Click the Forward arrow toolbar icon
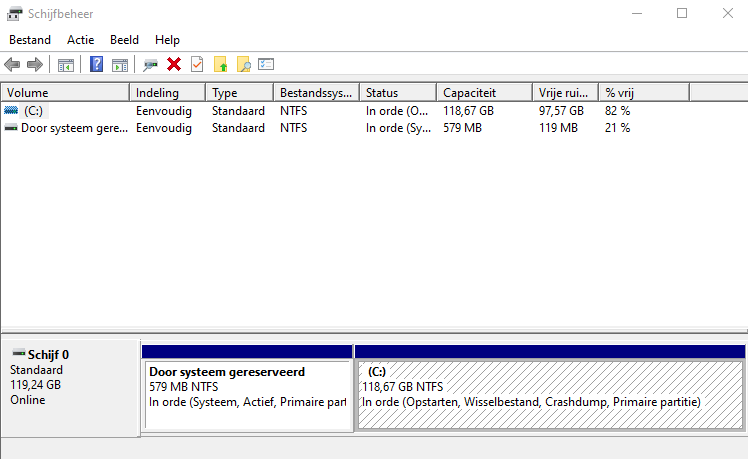The image size is (748, 459). click(35, 64)
